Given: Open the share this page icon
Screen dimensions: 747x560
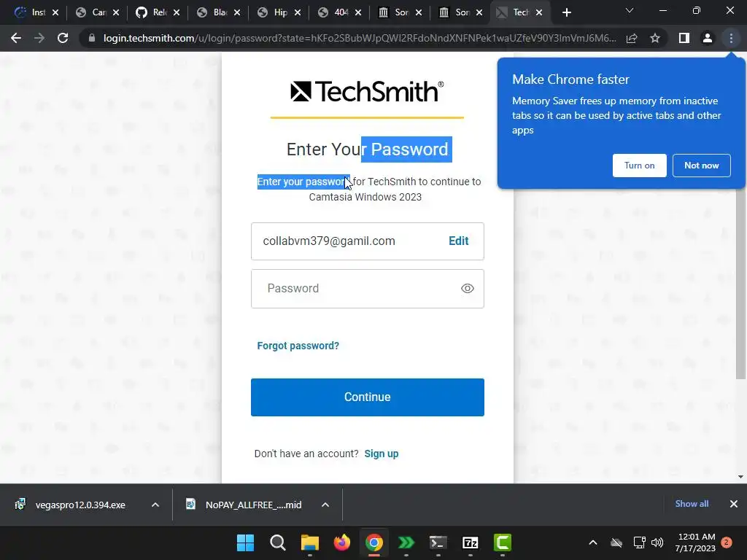Looking at the screenshot, I should [632, 38].
